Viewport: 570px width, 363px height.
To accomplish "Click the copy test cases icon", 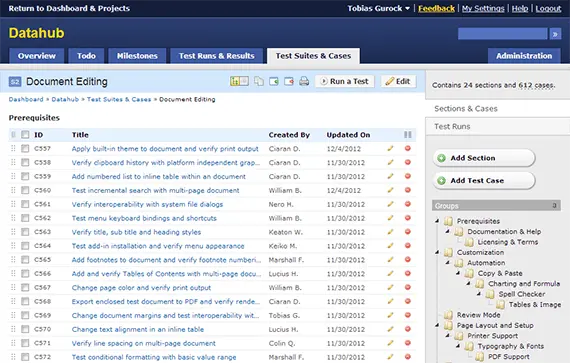I will click(x=259, y=81).
